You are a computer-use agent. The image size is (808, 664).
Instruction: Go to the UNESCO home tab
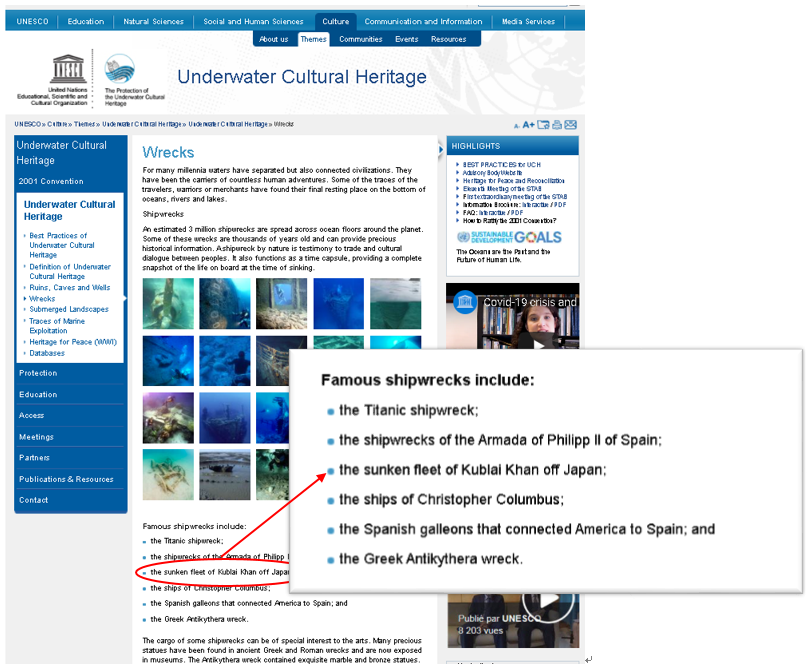coord(32,21)
